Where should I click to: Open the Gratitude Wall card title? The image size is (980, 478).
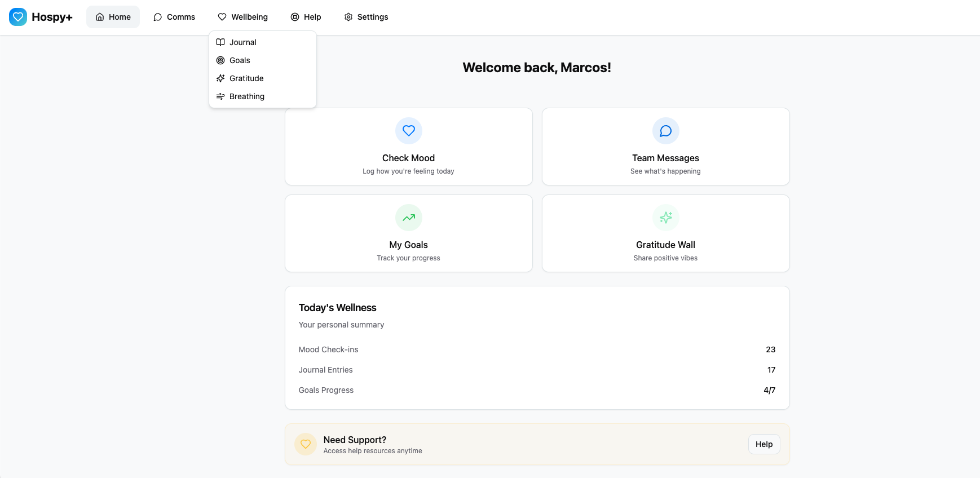tap(666, 245)
